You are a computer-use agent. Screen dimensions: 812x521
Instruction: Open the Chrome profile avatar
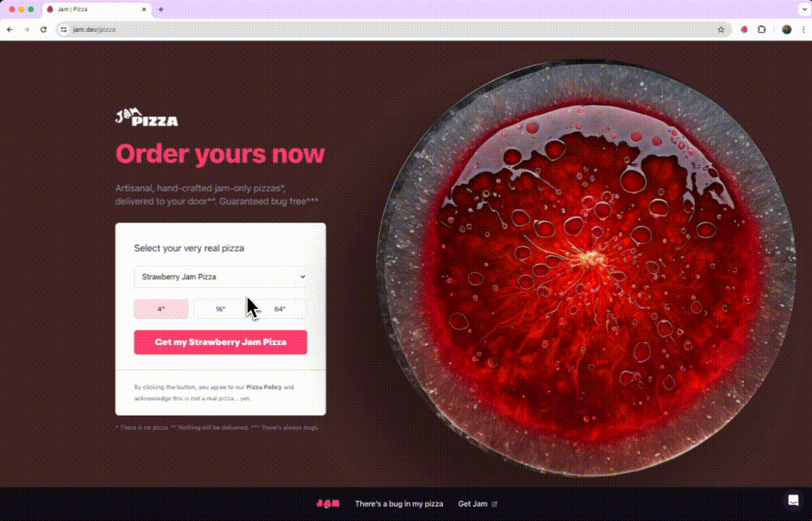point(787,30)
